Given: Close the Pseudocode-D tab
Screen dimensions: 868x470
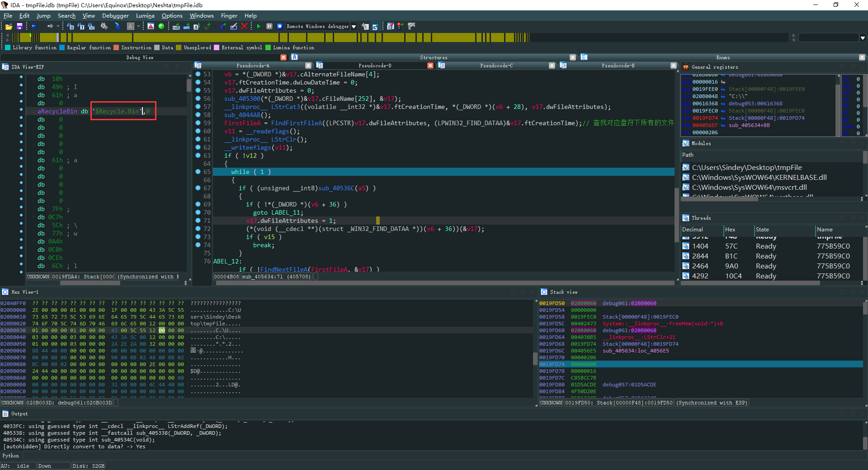Looking at the screenshot, I should coord(430,66).
